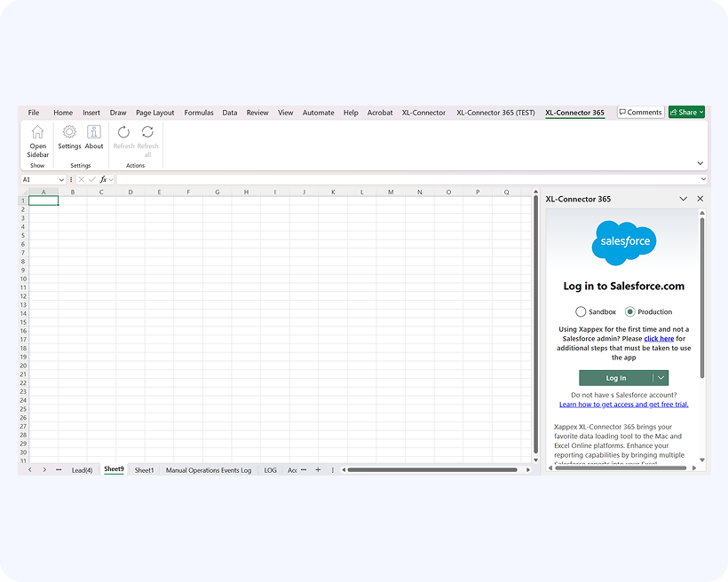
Task: Follow the 'click here' link
Action: point(659,339)
